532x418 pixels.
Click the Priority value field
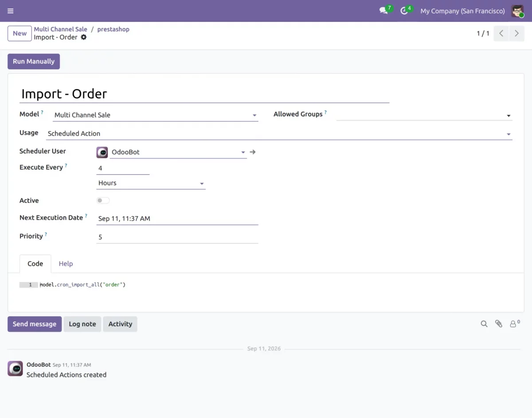pyautogui.click(x=177, y=237)
